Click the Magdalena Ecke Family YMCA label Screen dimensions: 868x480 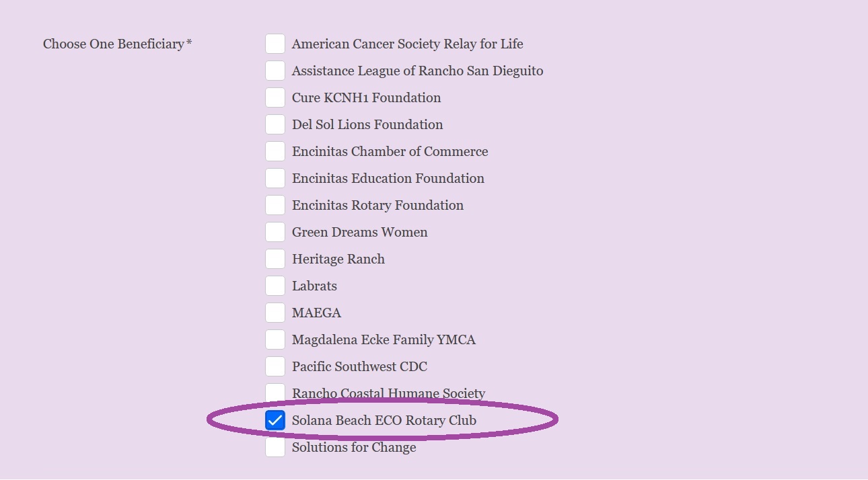coord(384,339)
